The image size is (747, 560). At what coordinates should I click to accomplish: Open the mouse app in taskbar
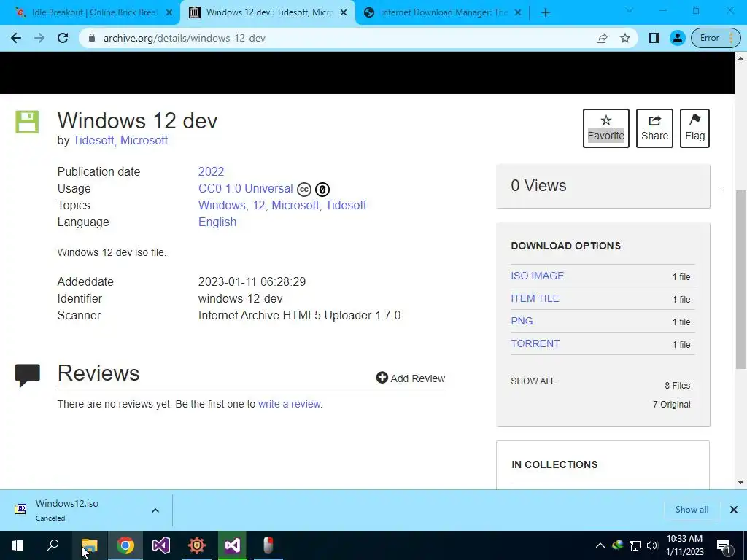pos(268,545)
